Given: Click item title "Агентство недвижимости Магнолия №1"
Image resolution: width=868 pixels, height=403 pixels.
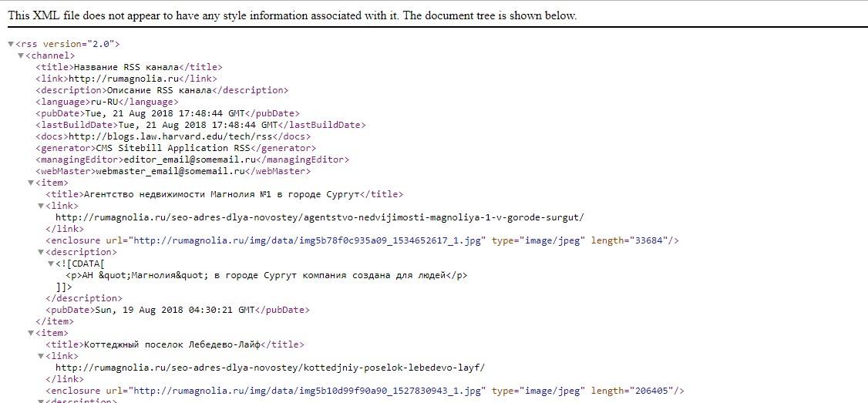Looking at the screenshot, I should (221, 194).
